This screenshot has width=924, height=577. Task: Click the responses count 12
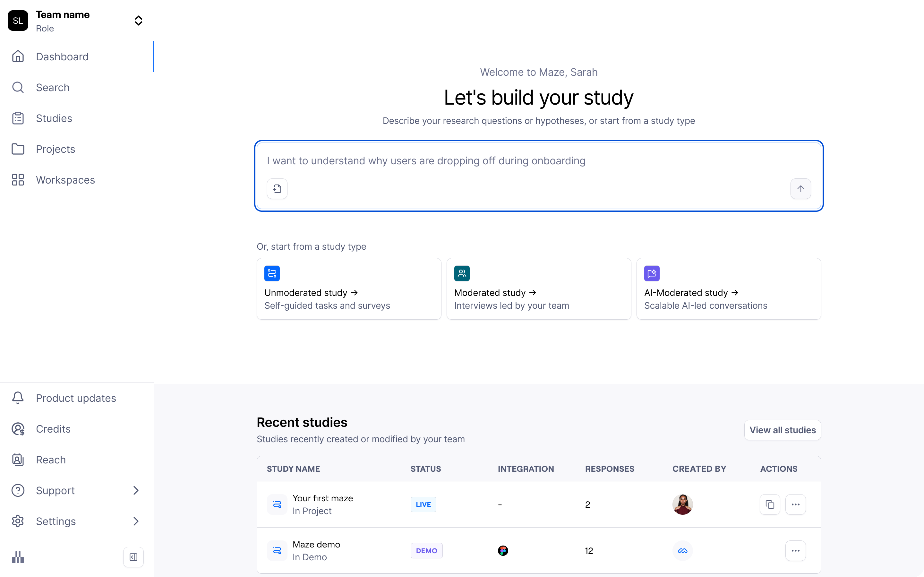click(589, 551)
